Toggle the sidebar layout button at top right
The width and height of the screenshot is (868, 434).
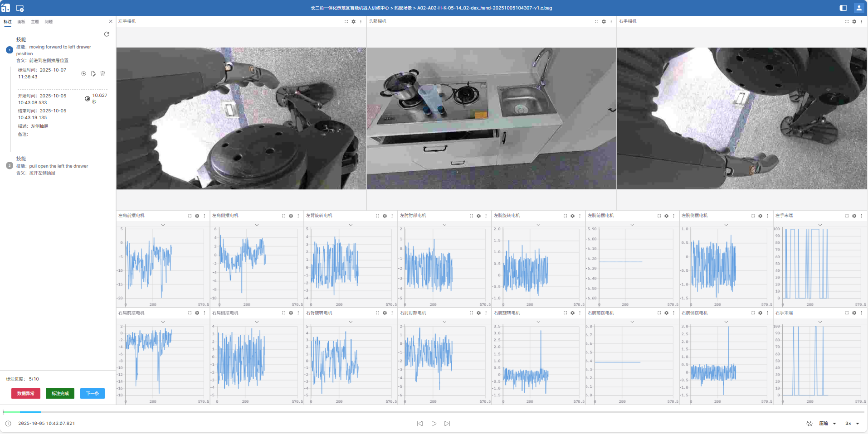[x=843, y=8]
